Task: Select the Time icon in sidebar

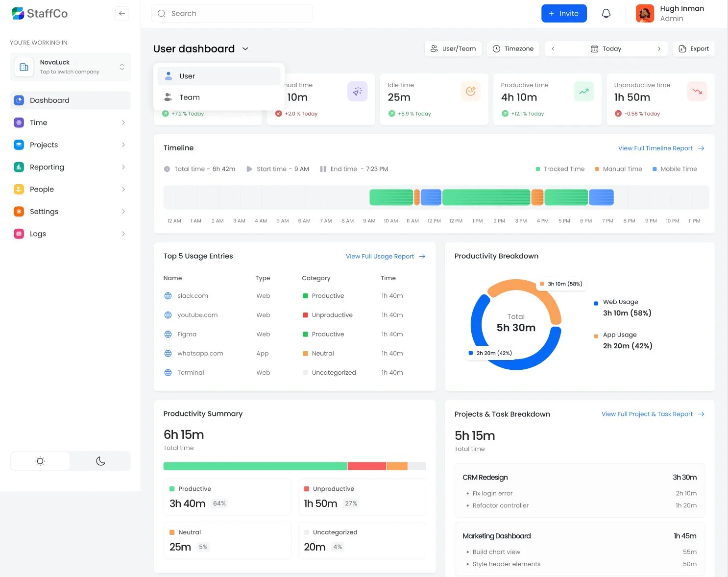Action: [19, 122]
